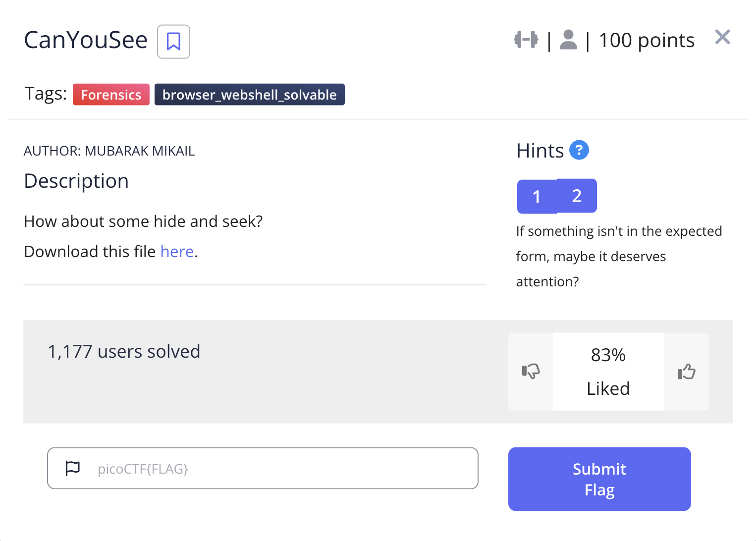Click the 1,177 users solved text
The height and width of the screenshot is (541, 756).
[x=124, y=352]
